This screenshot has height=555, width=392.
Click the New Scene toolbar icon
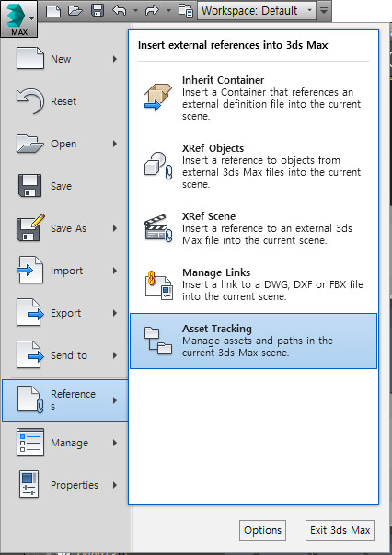53,11
